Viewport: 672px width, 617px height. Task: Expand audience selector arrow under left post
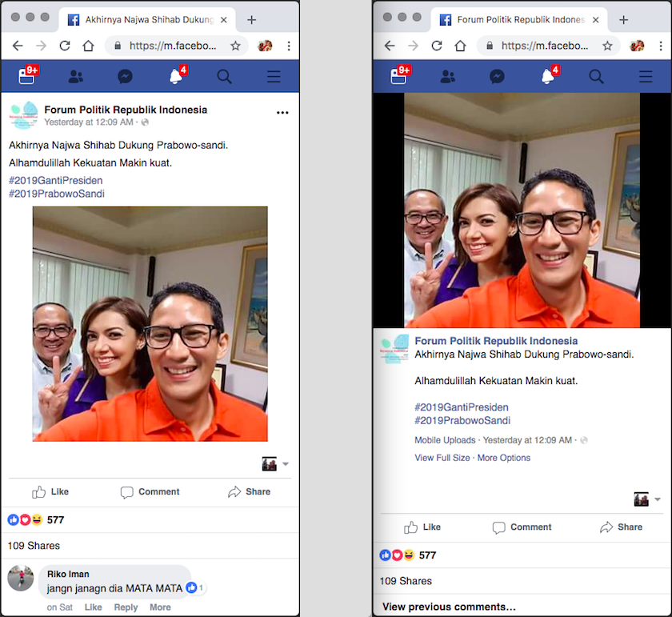286,464
